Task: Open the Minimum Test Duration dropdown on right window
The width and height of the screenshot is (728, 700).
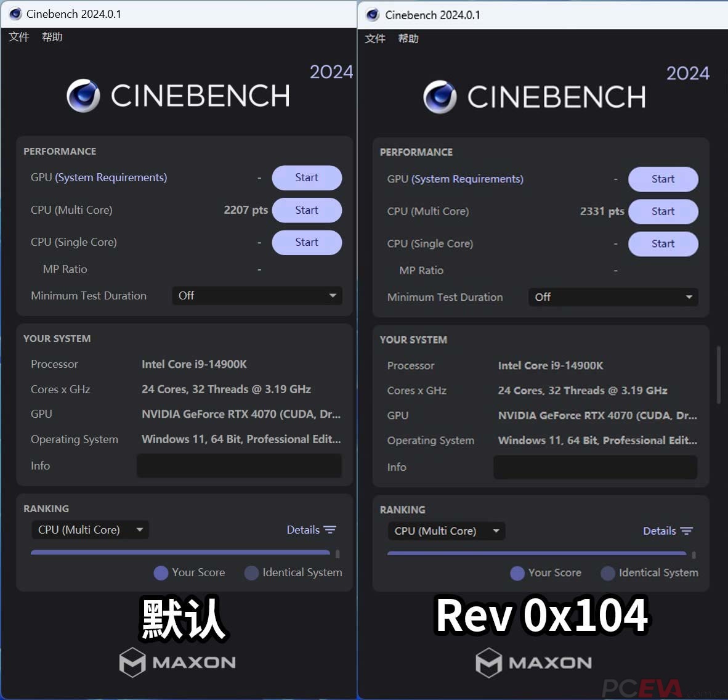Action: point(613,297)
